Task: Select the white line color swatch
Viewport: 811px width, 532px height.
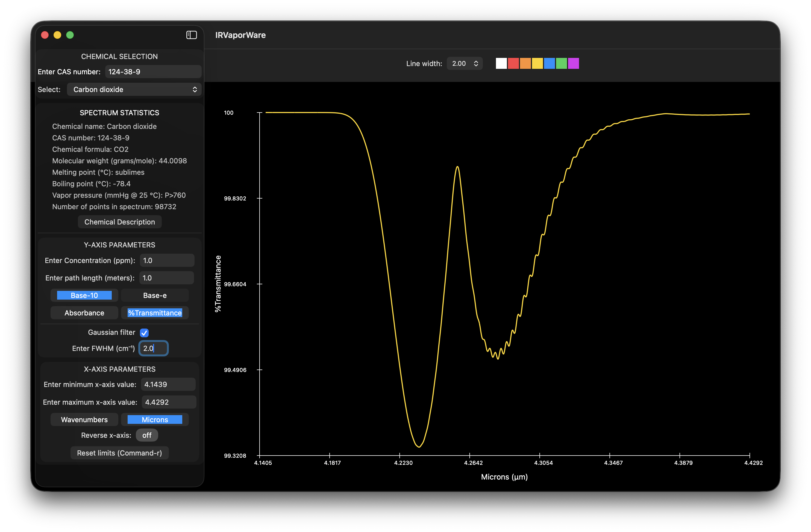Action: (x=501, y=63)
